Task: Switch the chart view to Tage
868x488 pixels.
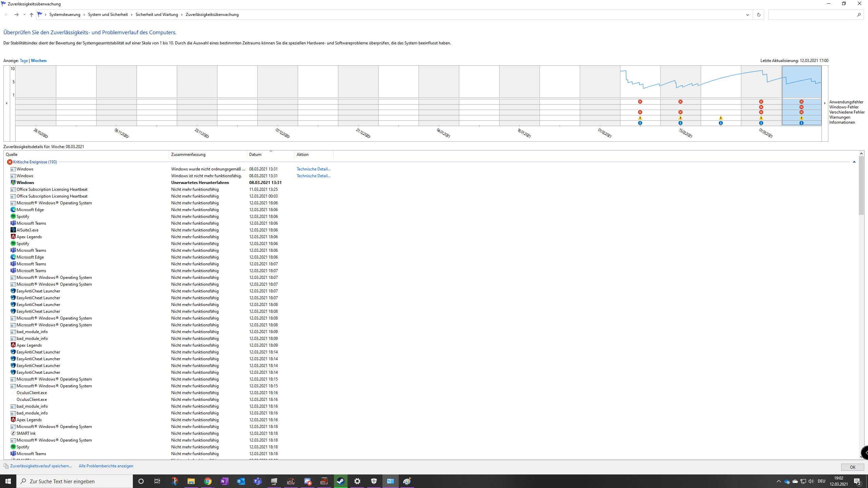Action: [24, 61]
